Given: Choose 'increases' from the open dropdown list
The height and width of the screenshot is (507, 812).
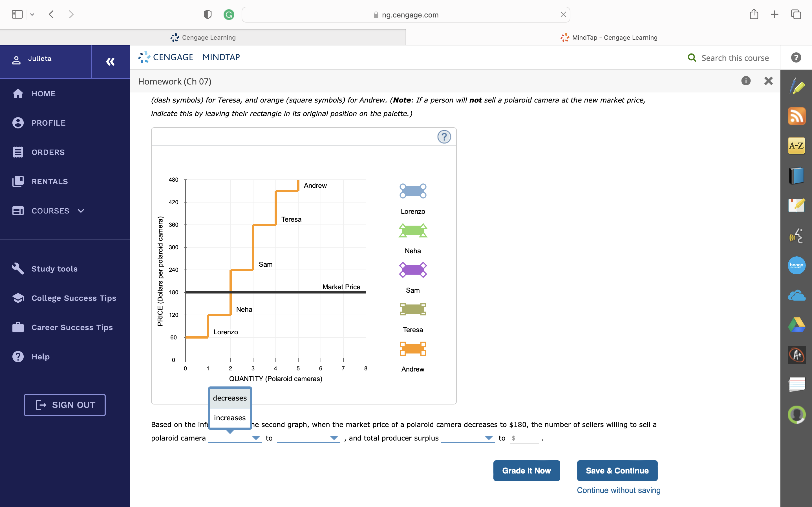Looking at the screenshot, I should 230,417.
